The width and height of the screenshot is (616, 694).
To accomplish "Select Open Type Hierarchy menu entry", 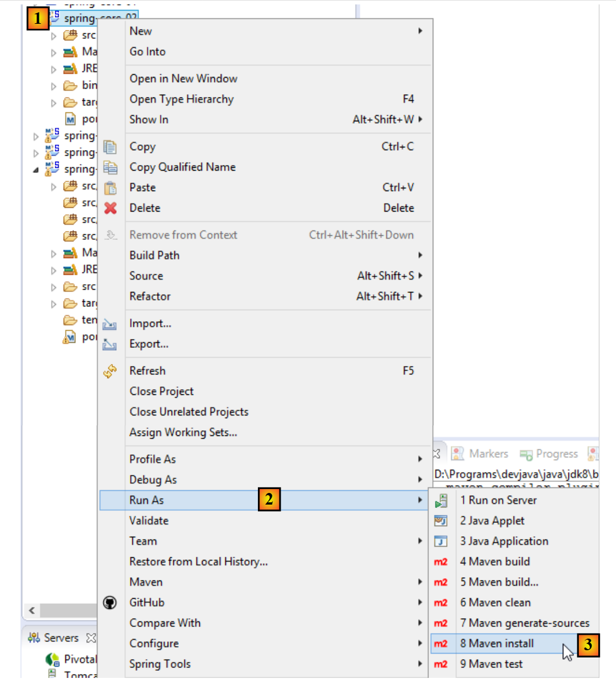I will [182, 99].
